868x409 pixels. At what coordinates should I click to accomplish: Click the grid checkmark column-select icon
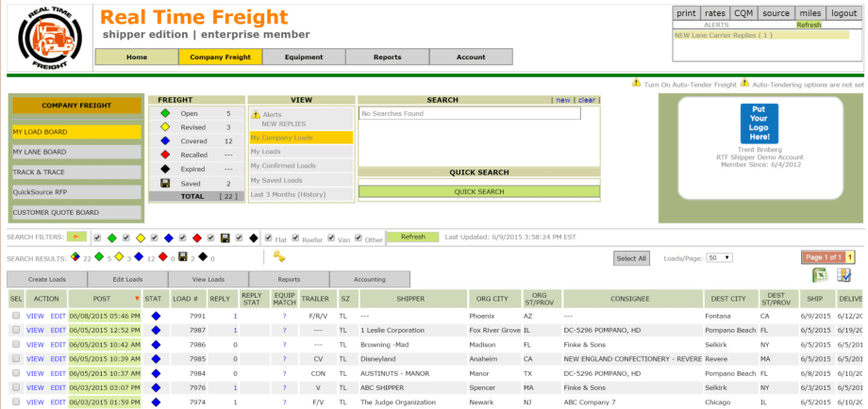click(844, 274)
